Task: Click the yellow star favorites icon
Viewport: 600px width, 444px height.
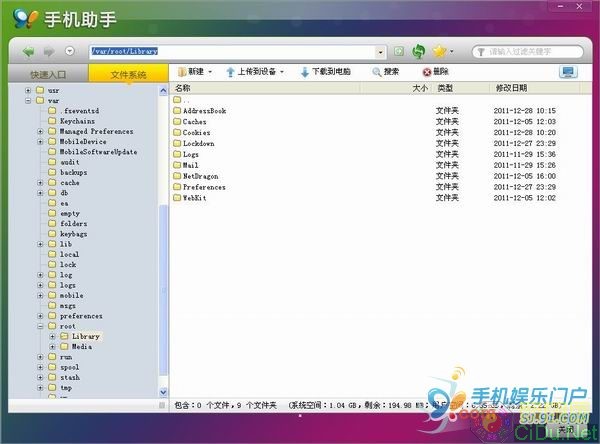Action: tap(439, 51)
